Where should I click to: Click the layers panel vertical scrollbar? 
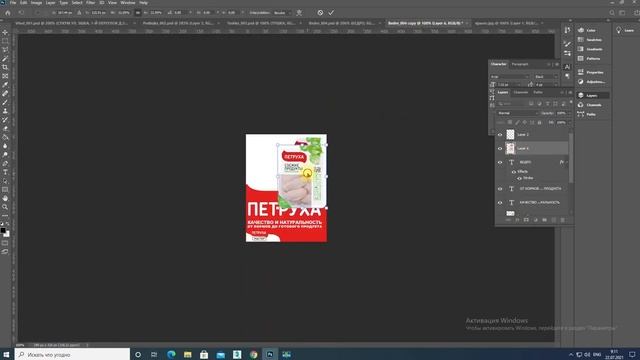point(571,157)
